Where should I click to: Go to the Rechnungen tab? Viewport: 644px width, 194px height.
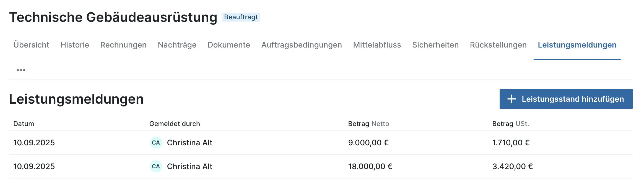tap(123, 45)
